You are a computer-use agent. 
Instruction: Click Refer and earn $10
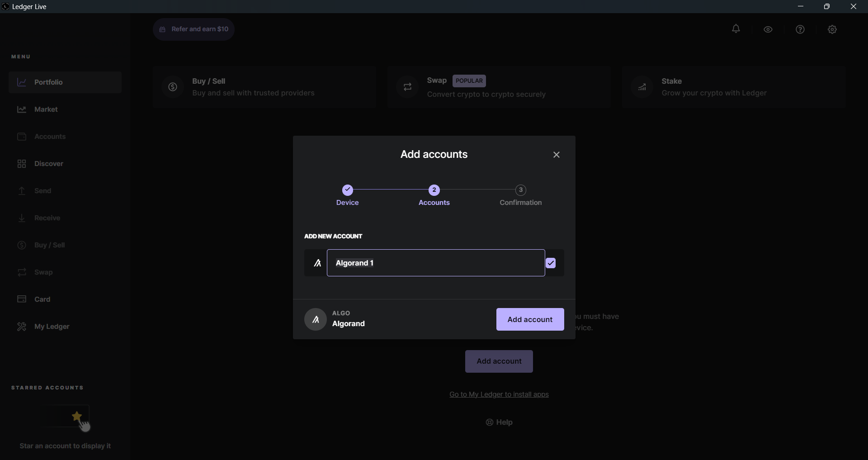pyautogui.click(x=193, y=29)
